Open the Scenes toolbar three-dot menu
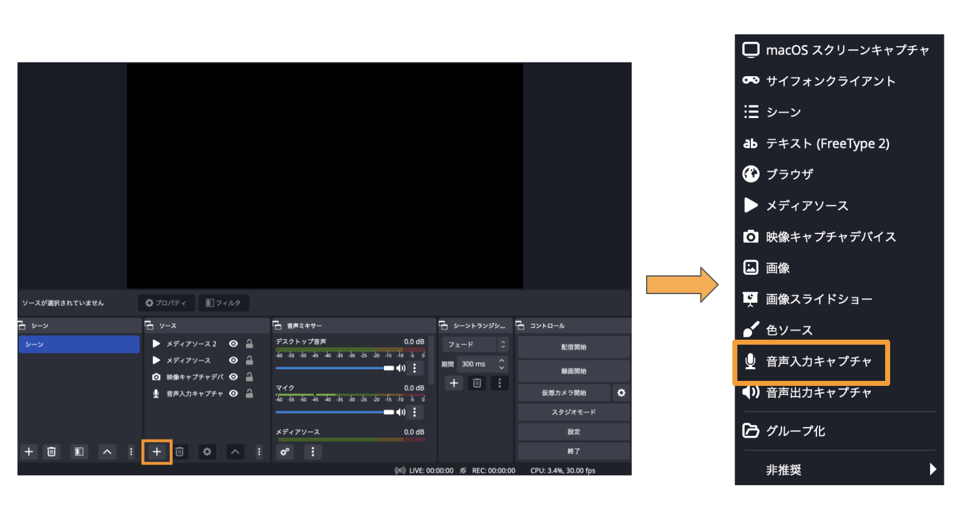The height and width of the screenshot is (532, 980). tap(131, 451)
